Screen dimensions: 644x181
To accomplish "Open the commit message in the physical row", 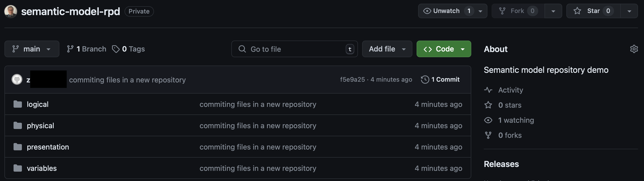I will coord(258,126).
